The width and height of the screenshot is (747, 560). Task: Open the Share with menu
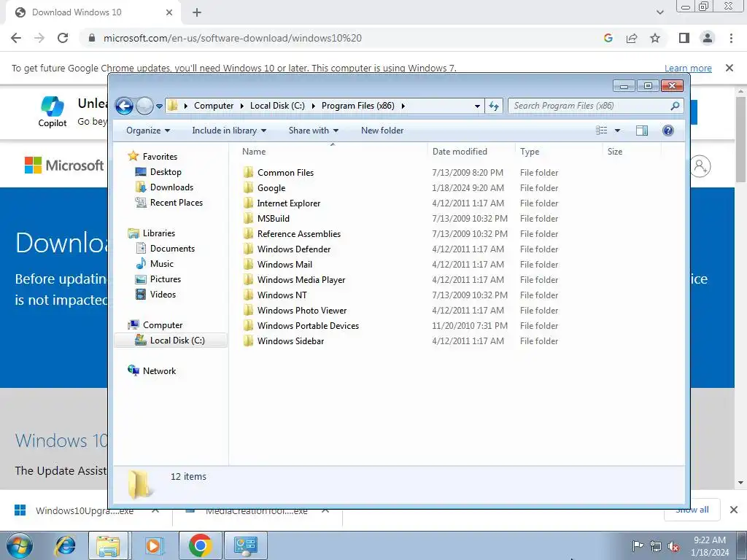[x=313, y=131]
